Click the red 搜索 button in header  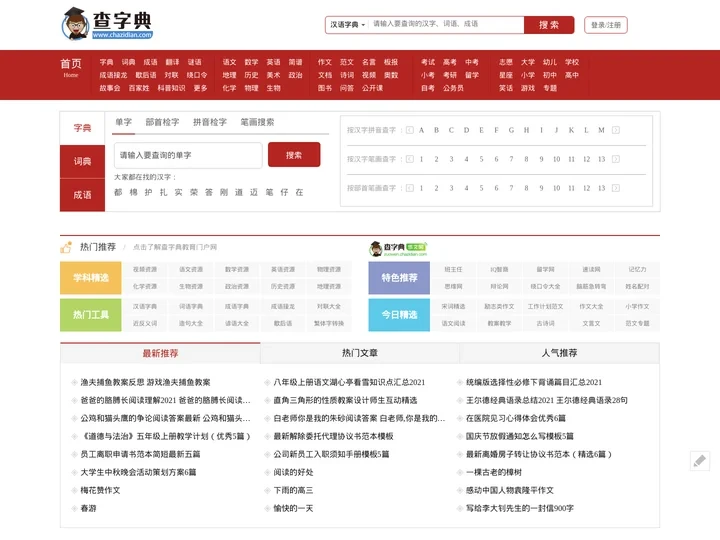click(x=549, y=25)
